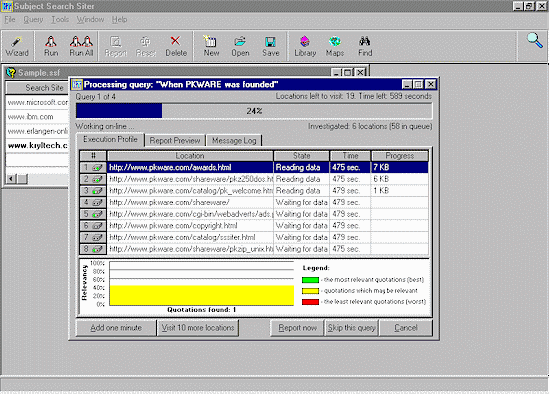Select the pkz250dos location row
Screen dimensions: 550x394
(254, 179)
